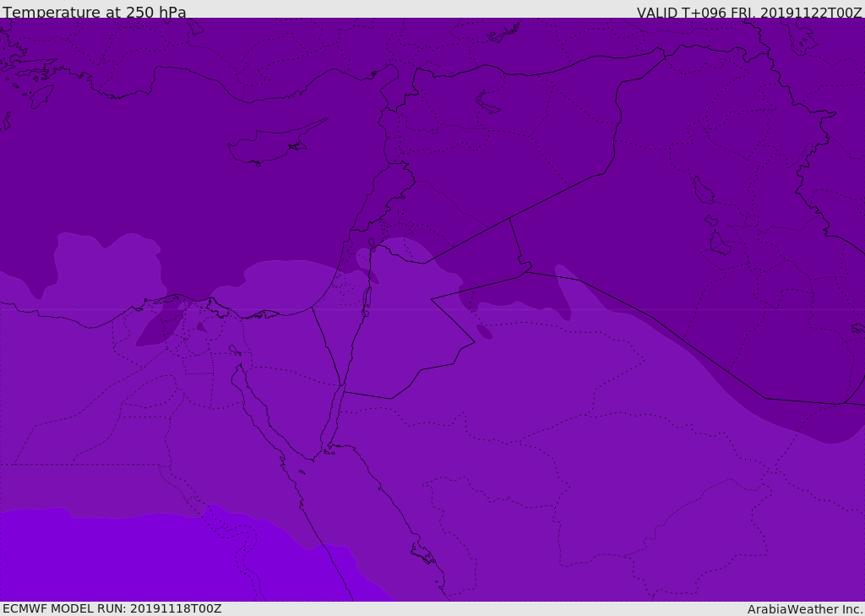The image size is (865, 616).
Task: Click the dark purple patch west of Nile Delta
Action: [x=160, y=325]
